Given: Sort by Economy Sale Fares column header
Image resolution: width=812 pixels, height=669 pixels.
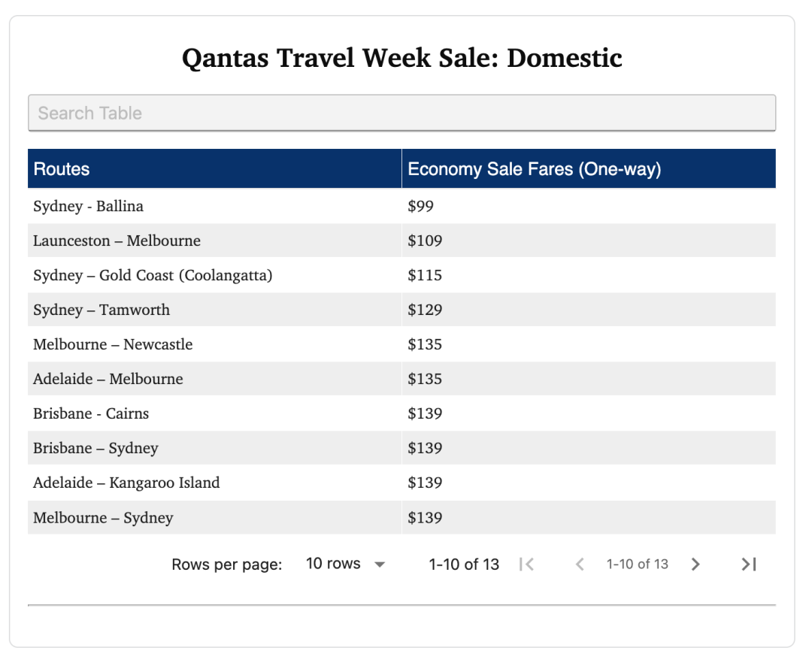Looking at the screenshot, I should 534,169.
